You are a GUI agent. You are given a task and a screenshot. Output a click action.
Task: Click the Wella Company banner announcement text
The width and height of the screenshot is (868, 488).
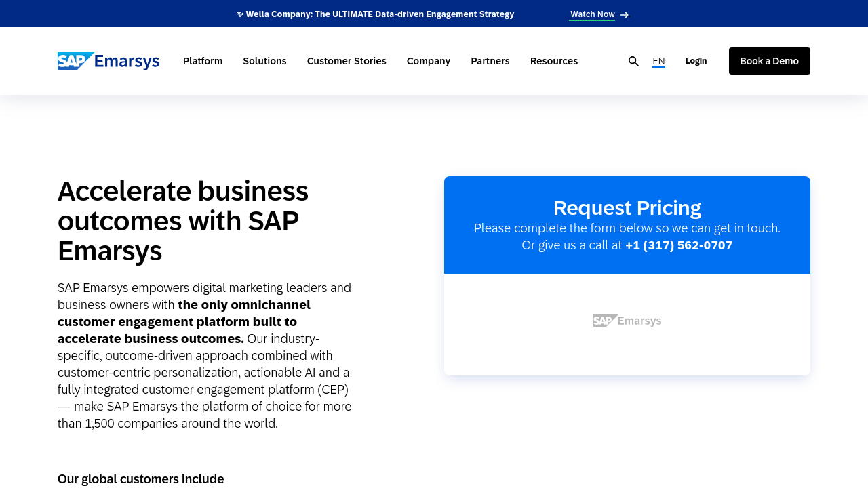[x=380, y=14]
